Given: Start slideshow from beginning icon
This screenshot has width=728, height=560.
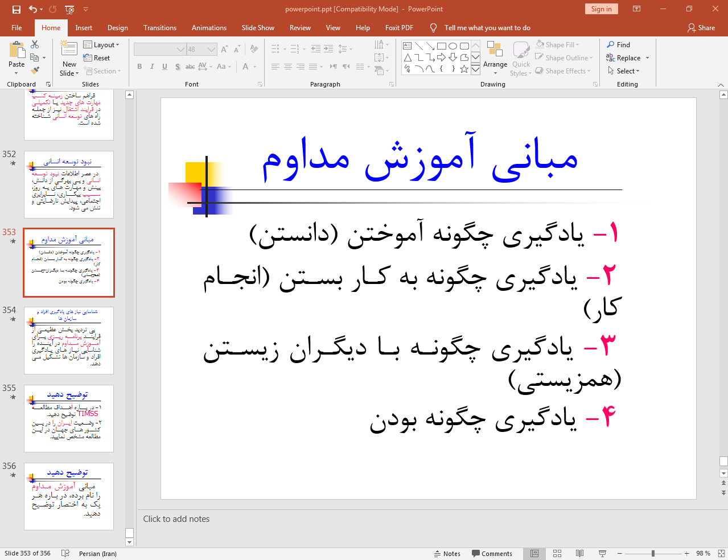Looking at the screenshot, I should (x=69, y=9).
